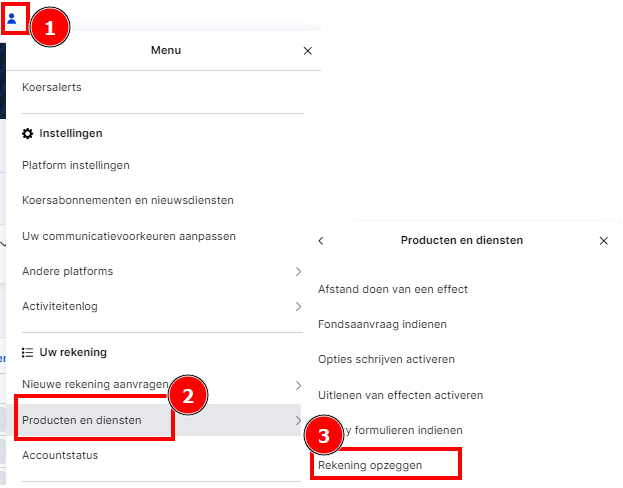
Task: Expand Activiteitenlog chevron
Action: (298, 306)
